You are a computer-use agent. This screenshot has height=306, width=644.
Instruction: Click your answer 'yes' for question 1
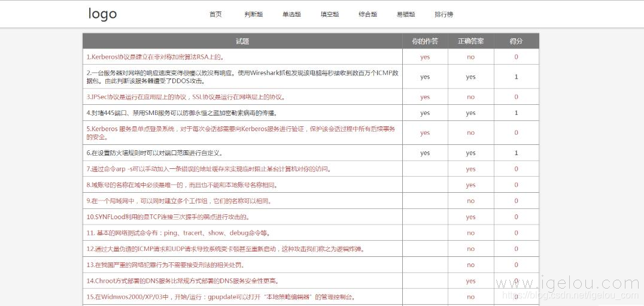pos(425,57)
